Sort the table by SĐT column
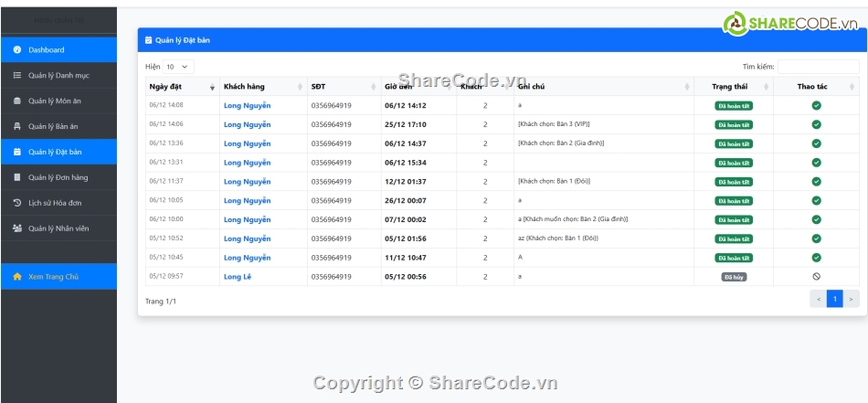Screen dimensions: 868x403 344,86
